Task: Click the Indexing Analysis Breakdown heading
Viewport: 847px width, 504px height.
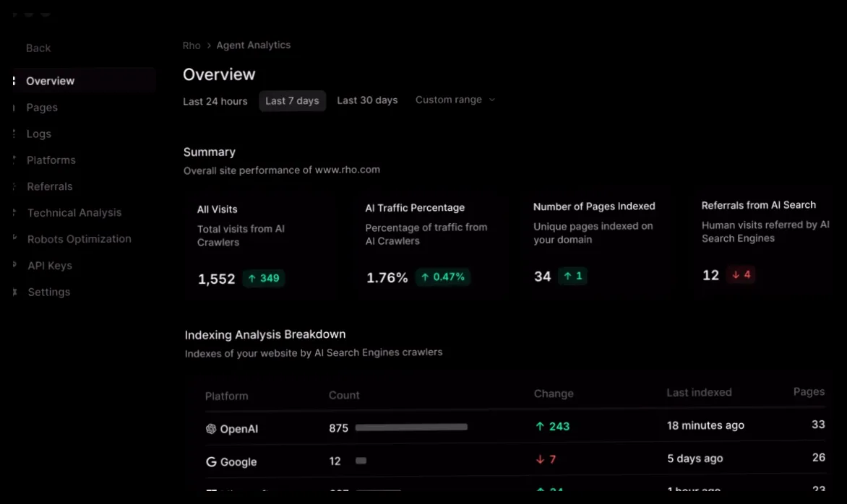Action: click(x=265, y=334)
